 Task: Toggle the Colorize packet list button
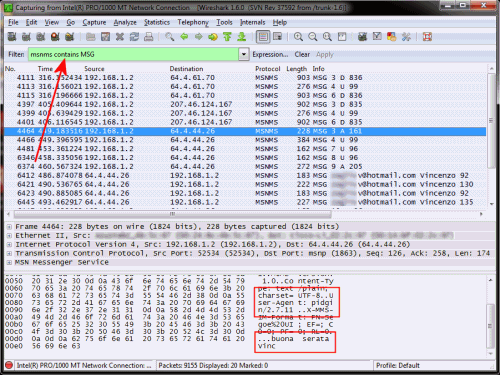[263, 37]
